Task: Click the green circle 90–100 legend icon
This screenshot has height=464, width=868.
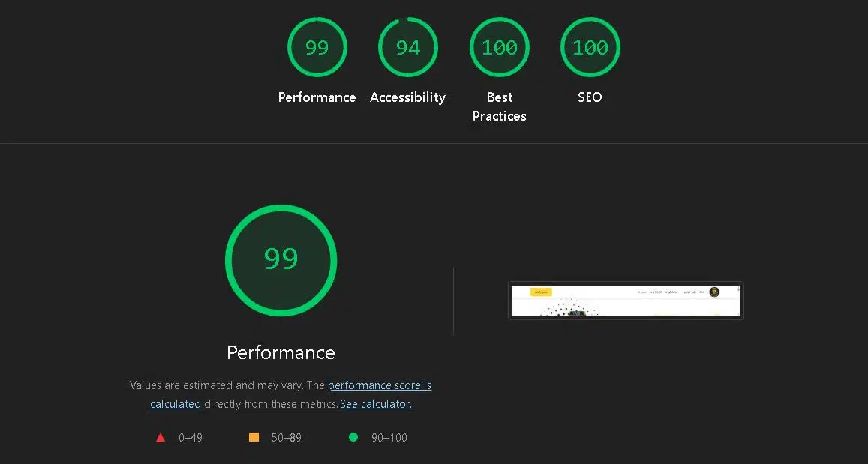Action: click(353, 438)
